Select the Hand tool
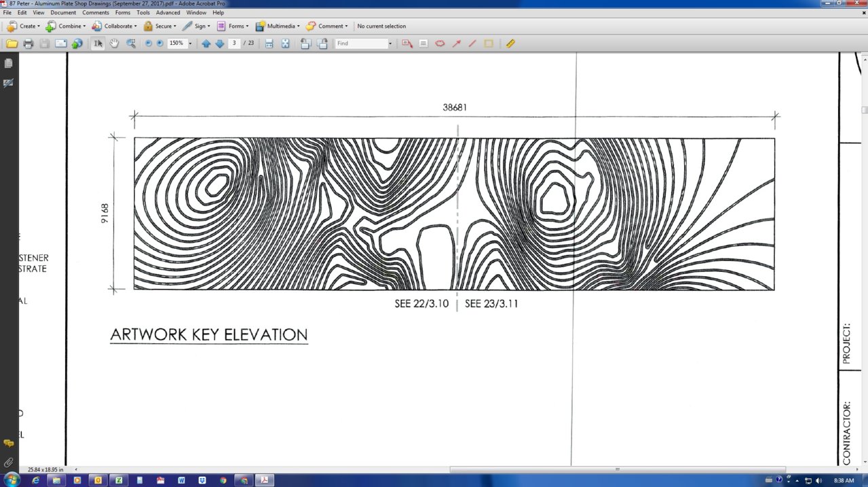Viewport: 868px width, 487px height. [115, 43]
